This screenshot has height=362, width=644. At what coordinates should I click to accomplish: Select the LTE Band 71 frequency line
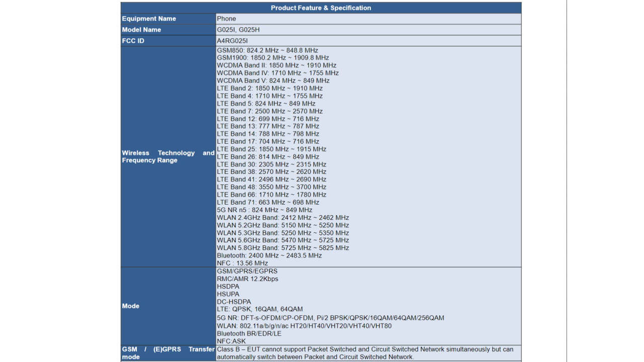268,202
